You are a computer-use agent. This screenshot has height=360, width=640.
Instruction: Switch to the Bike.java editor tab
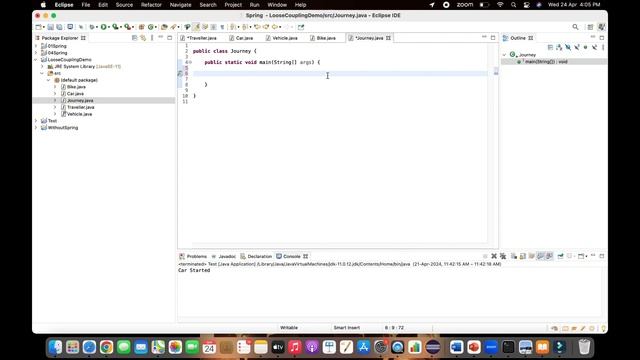(326, 38)
